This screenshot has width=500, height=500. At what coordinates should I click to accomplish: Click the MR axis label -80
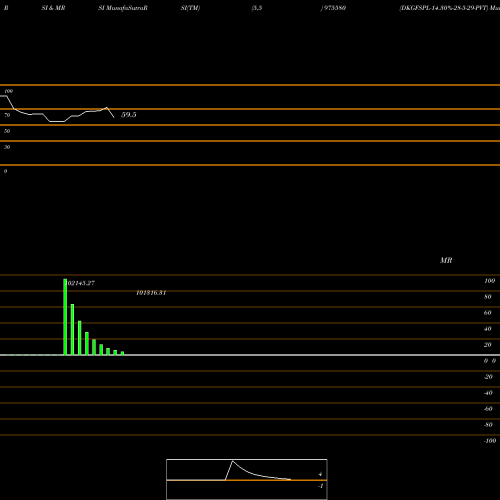pos(488,425)
